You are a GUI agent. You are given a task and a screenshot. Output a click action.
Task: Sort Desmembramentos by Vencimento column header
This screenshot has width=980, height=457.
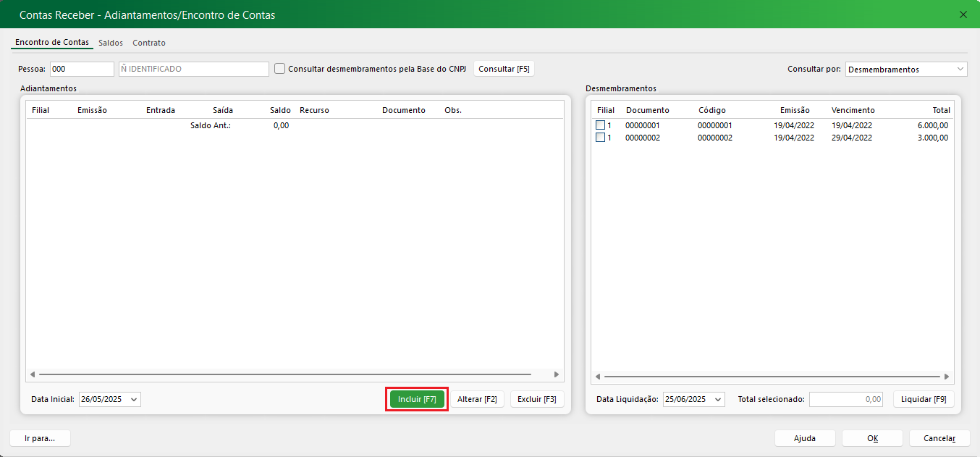(853, 110)
